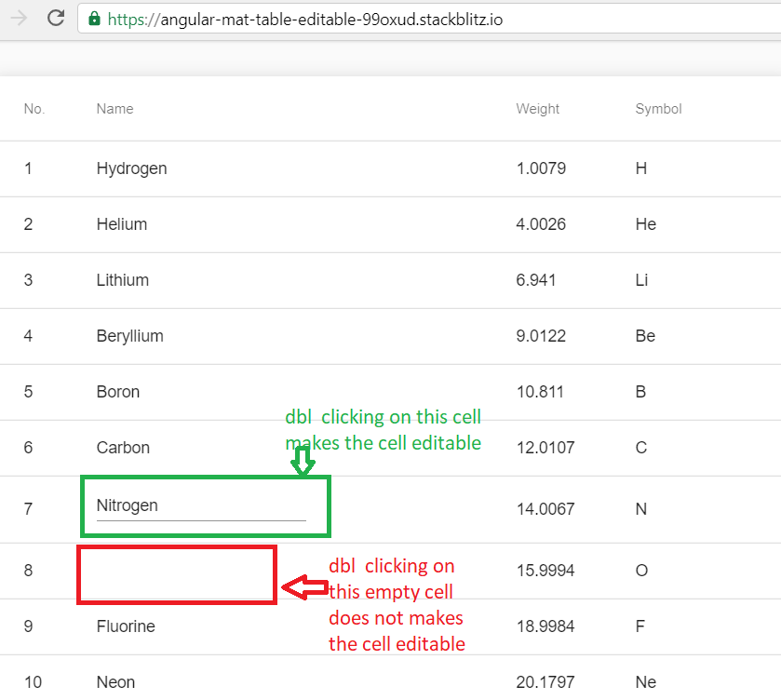Select the No. column header

click(34, 109)
